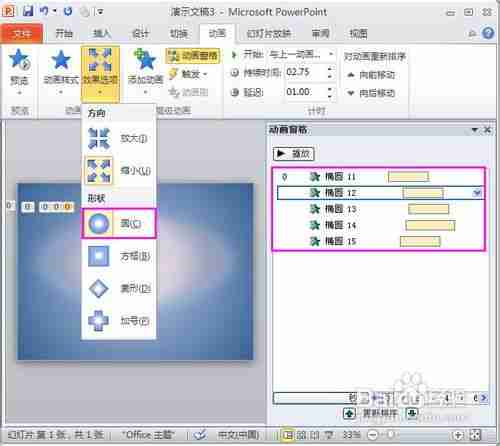Switch to normal view in status bar
500x446 pixels.
(287, 435)
